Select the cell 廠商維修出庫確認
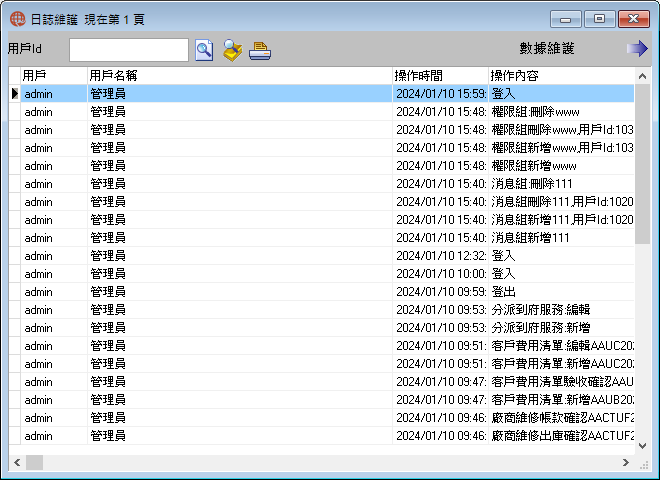Screen dimensions: 660x480 [x=562, y=436]
